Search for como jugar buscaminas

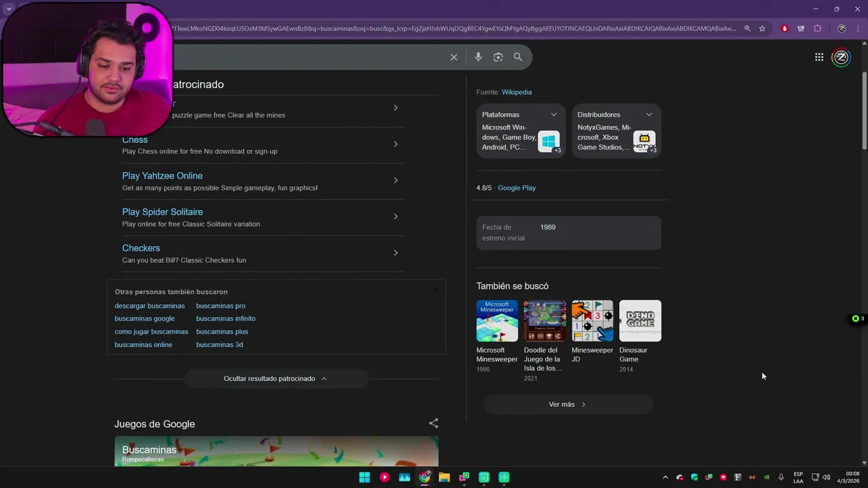point(151,331)
